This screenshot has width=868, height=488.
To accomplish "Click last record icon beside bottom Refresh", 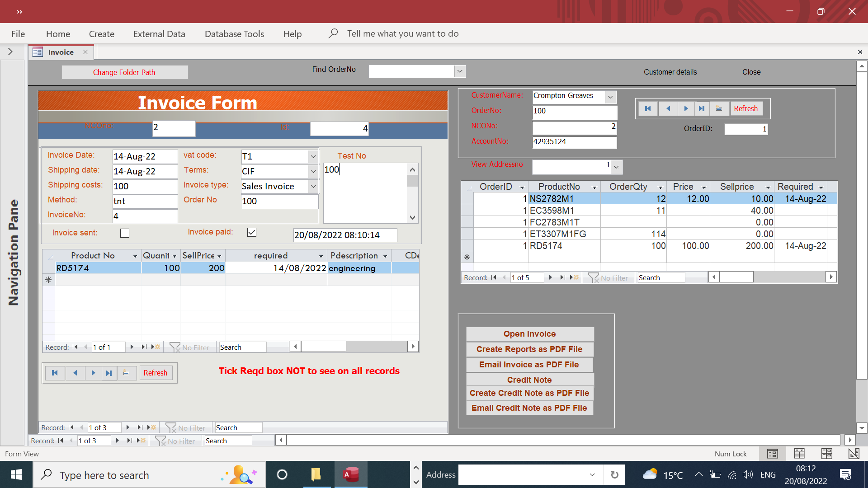I will click(x=109, y=373).
